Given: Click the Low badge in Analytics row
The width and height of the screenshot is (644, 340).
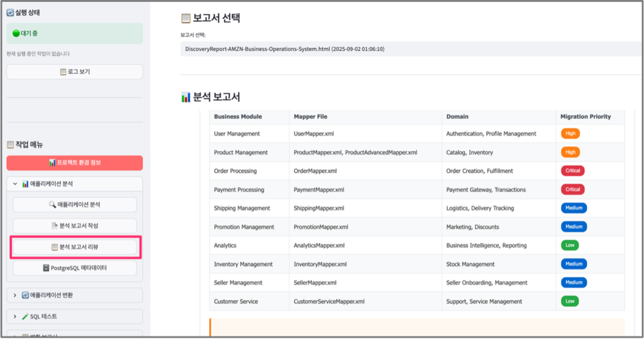Looking at the screenshot, I should pyautogui.click(x=569, y=246).
